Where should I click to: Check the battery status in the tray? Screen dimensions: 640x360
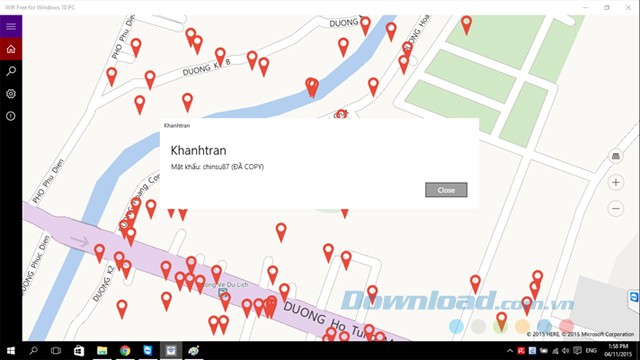544,351
